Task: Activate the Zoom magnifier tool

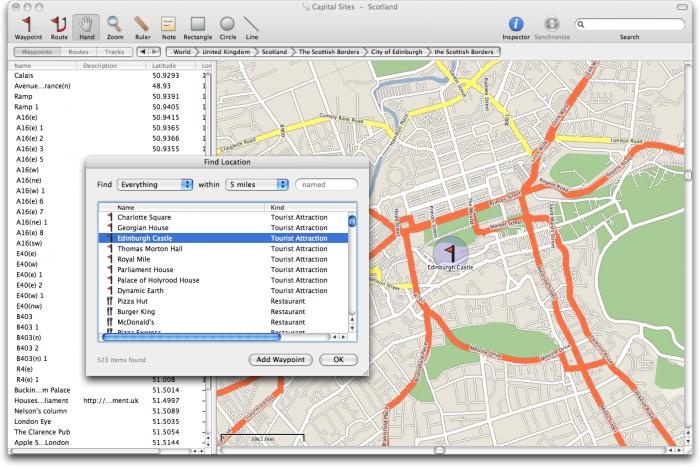Action: (115, 28)
